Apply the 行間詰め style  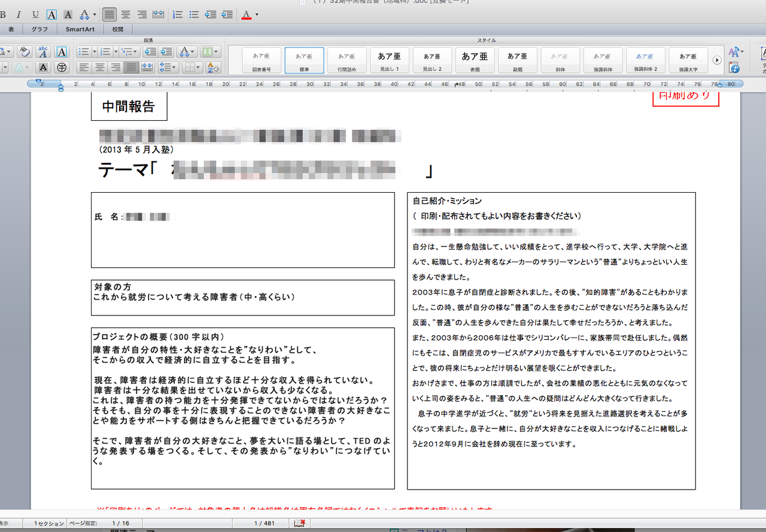[x=347, y=60]
